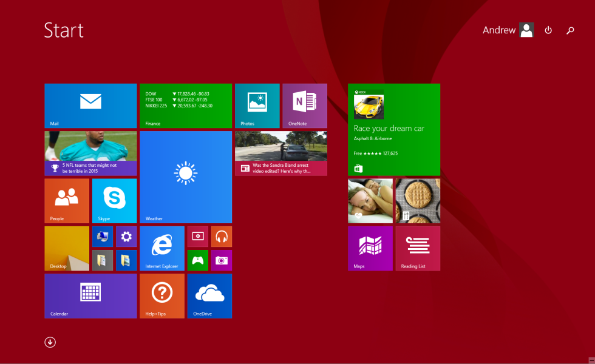Viewport: 595px width, 364px height.
Task: Open the Xbox Games controller tile
Action: pos(198,260)
